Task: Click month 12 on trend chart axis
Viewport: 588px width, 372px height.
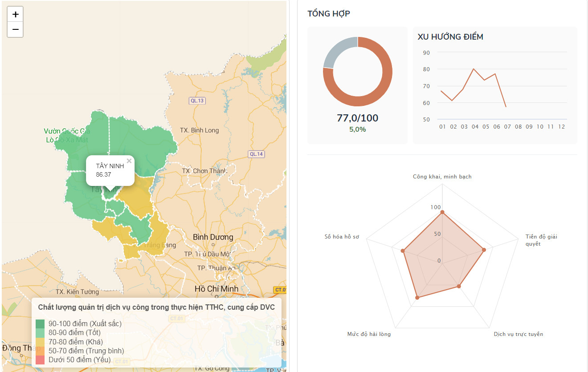Action: tap(561, 127)
